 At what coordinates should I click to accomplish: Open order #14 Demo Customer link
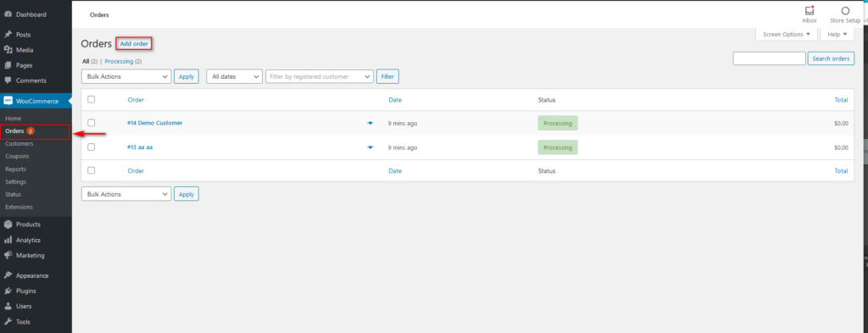155,123
